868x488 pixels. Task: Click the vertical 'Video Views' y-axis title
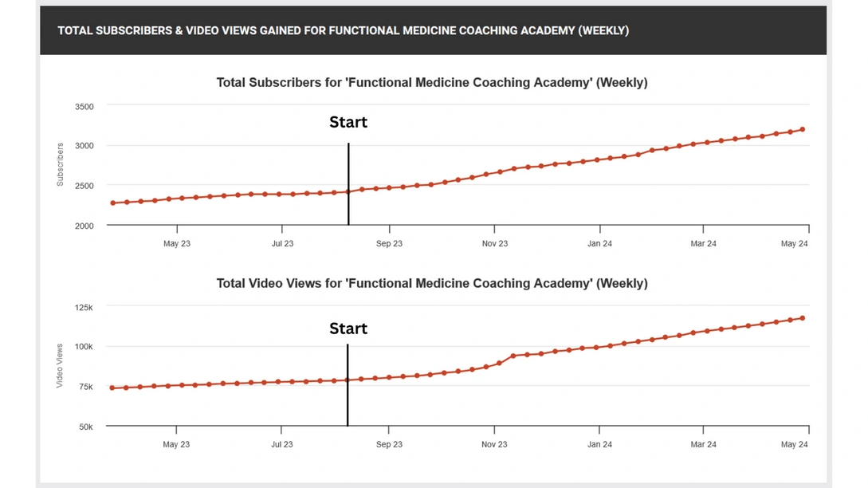[60, 366]
